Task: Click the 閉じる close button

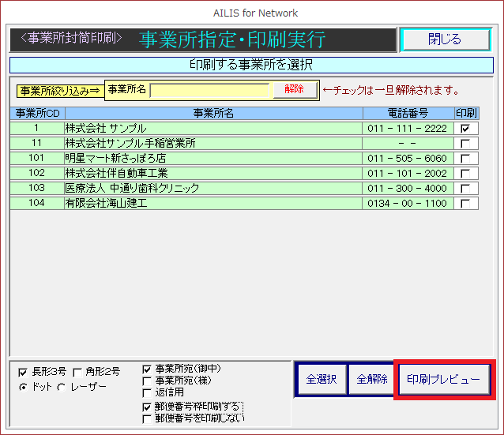Action: click(445, 39)
